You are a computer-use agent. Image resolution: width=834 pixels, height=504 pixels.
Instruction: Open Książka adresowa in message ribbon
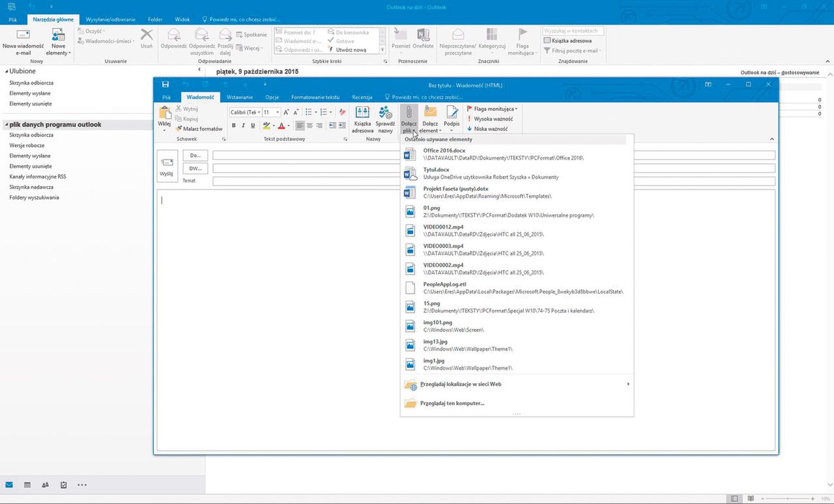pyautogui.click(x=362, y=120)
